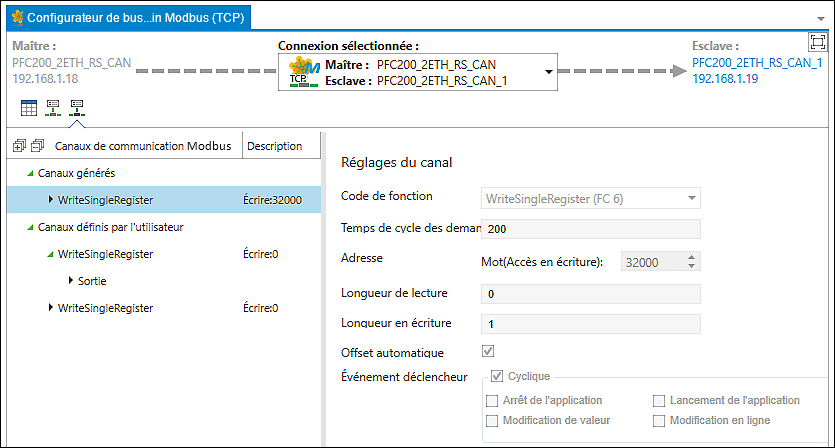Expand the last WriteSingleRegister row
Viewport: 835px width, 448px height.
[51, 307]
